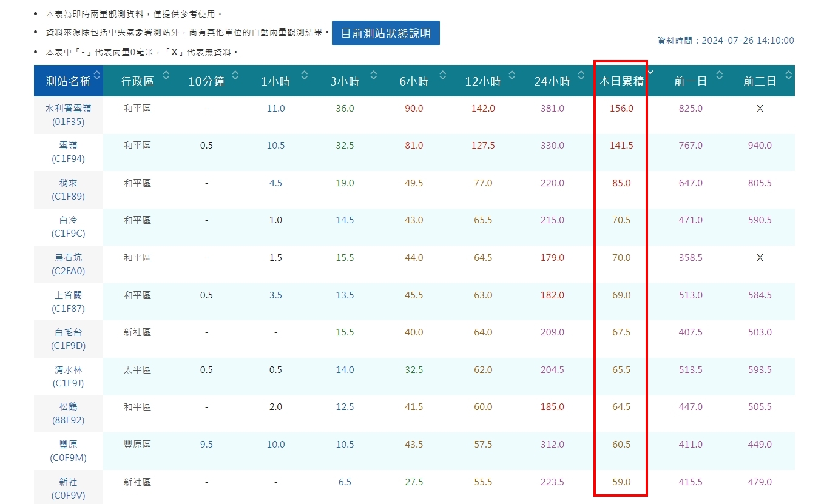
Task: Sort by 前二日 column sort icon
Action: pyautogui.click(x=789, y=75)
